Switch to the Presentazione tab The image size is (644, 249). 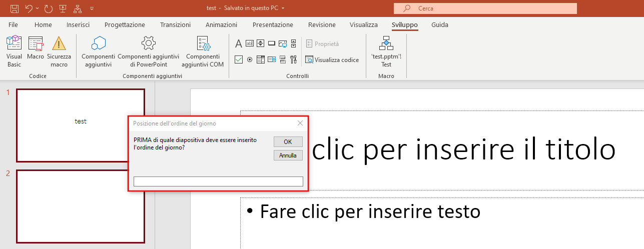[x=273, y=24]
